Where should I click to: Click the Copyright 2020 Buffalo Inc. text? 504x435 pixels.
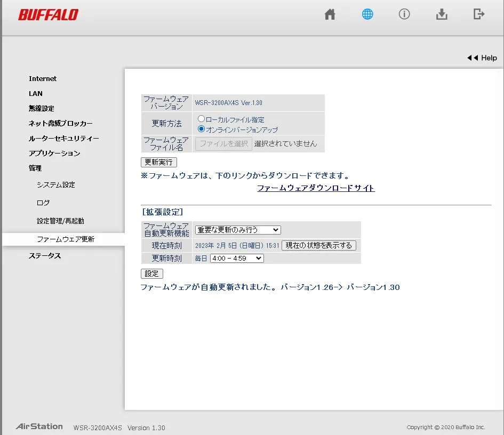(446, 428)
